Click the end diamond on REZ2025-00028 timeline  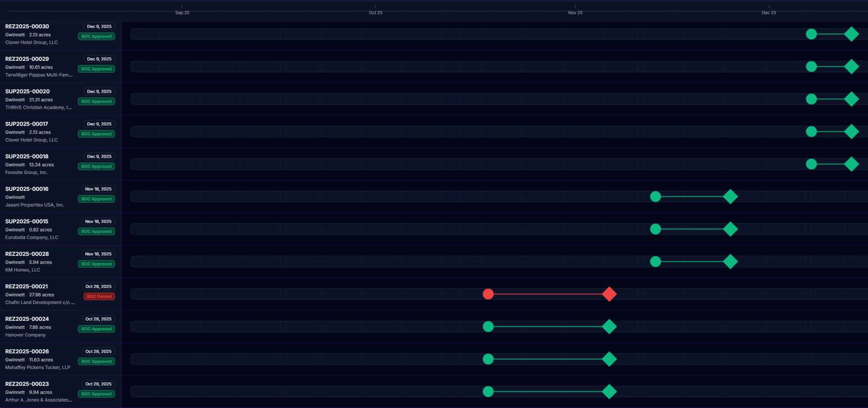pyautogui.click(x=730, y=262)
